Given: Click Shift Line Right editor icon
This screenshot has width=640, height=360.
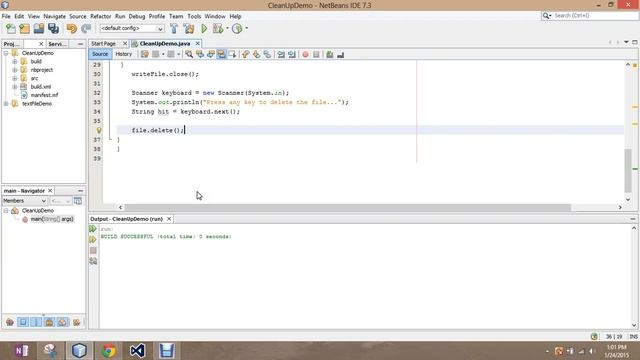Looking at the screenshot, I should pyautogui.click(x=292, y=54).
